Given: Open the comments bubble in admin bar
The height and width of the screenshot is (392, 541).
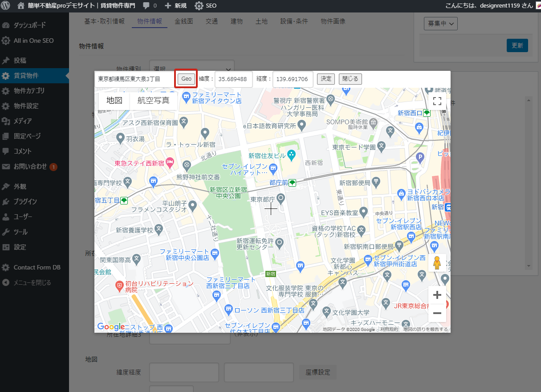Looking at the screenshot, I should pos(149,6).
